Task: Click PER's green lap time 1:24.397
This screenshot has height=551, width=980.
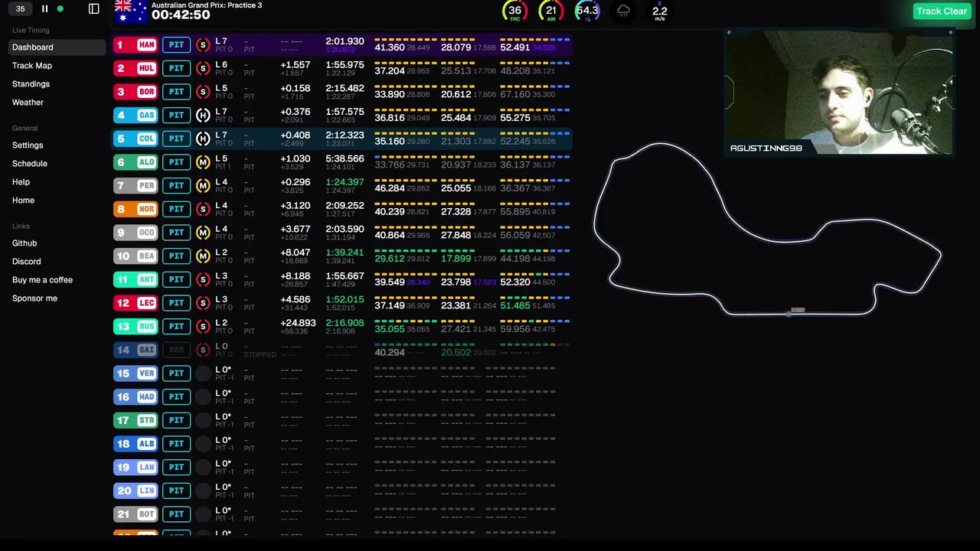Action: pyautogui.click(x=345, y=182)
